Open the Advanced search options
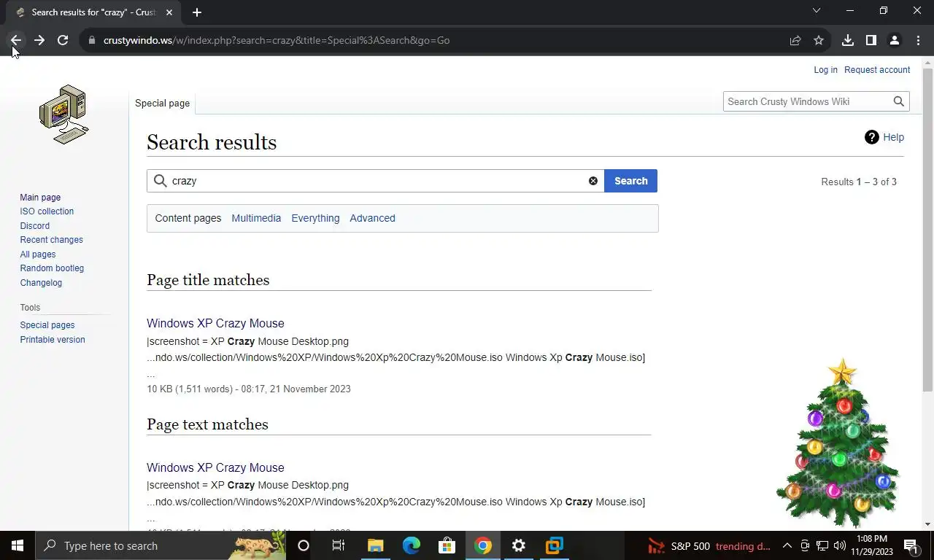934x560 pixels. 372,218
